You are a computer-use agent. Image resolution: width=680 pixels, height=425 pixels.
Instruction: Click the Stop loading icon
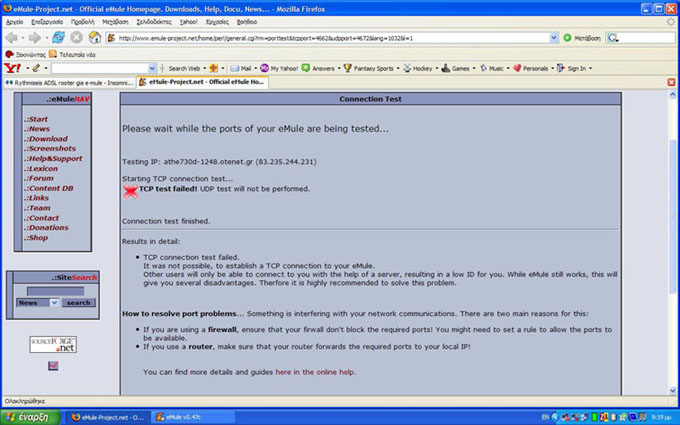point(76,38)
